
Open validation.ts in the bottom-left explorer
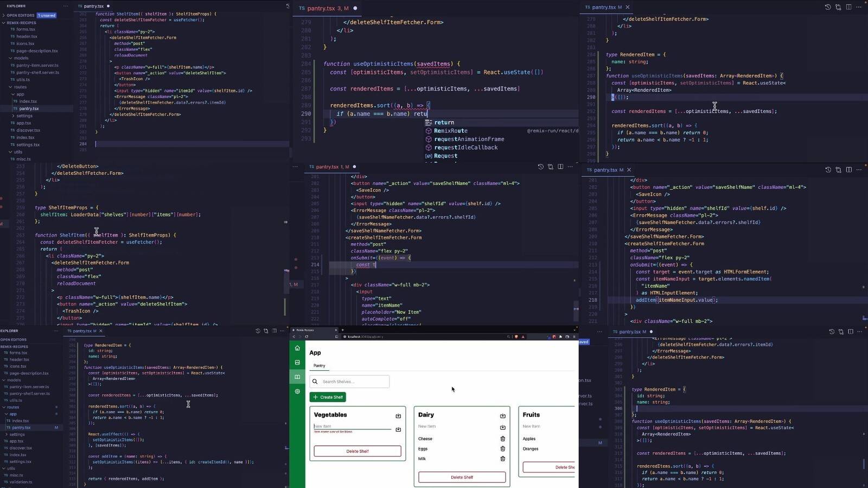pyautogui.click(x=21, y=482)
